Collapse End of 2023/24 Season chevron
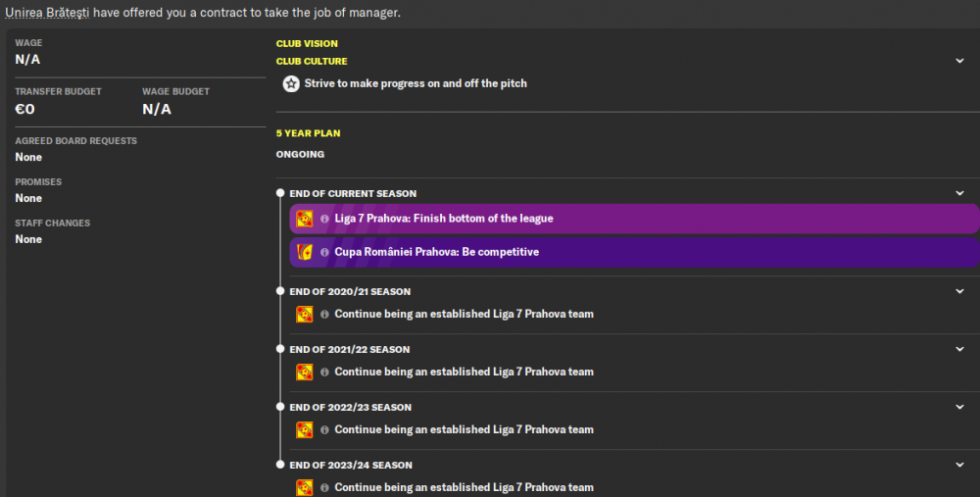The height and width of the screenshot is (497, 980). (959, 465)
